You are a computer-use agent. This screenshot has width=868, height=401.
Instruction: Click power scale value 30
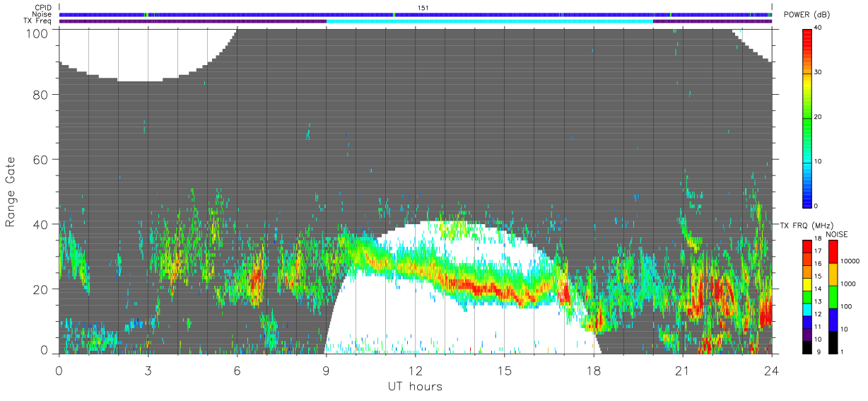point(819,73)
